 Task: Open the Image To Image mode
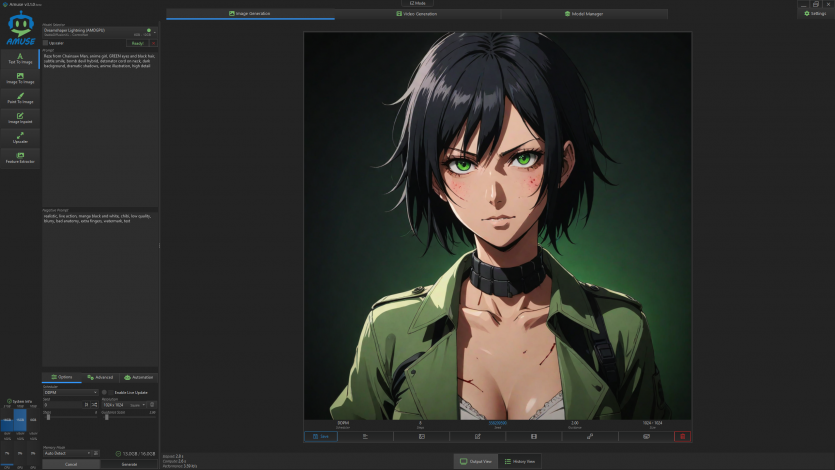click(x=20, y=78)
